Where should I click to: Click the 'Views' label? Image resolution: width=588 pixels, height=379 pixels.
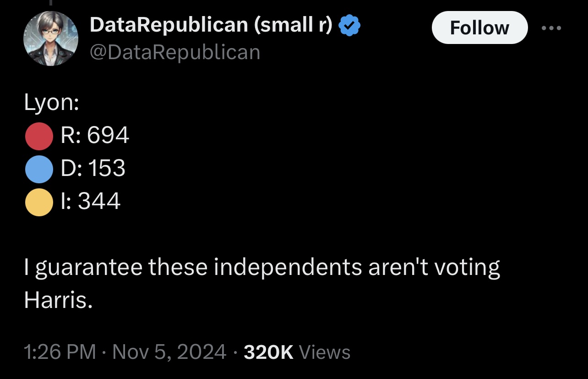[324, 352]
